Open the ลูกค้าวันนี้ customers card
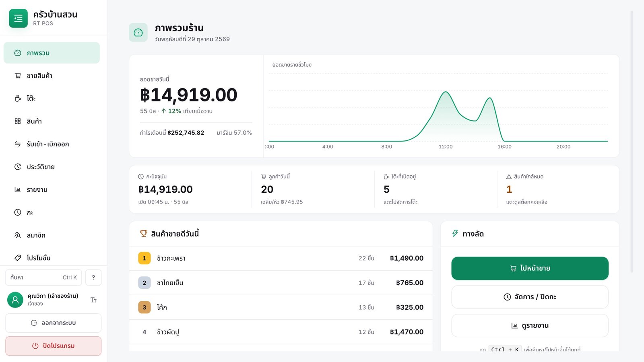The height and width of the screenshot is (362, 644). [313, 189]
